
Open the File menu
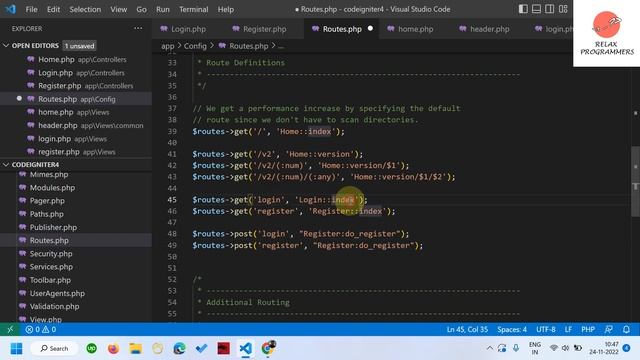31,9
